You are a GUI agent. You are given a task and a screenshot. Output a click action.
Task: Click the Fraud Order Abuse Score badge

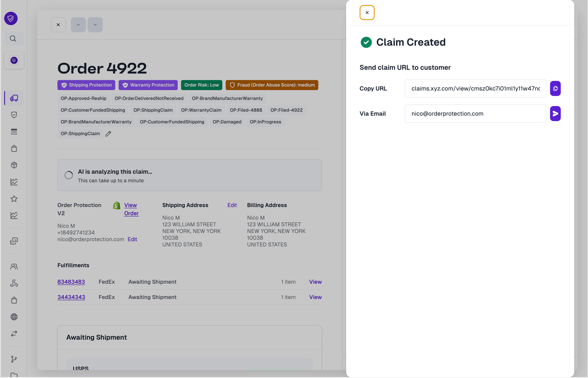272,85
